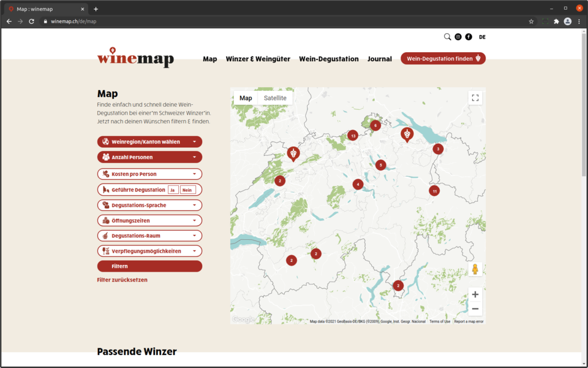Open the Journal nav item

(x=380, y=59)
